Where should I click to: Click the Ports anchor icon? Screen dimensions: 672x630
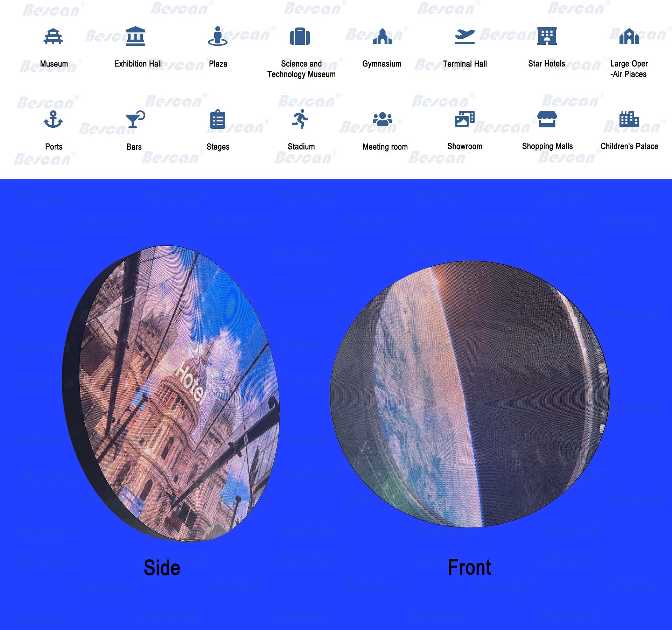54,119
